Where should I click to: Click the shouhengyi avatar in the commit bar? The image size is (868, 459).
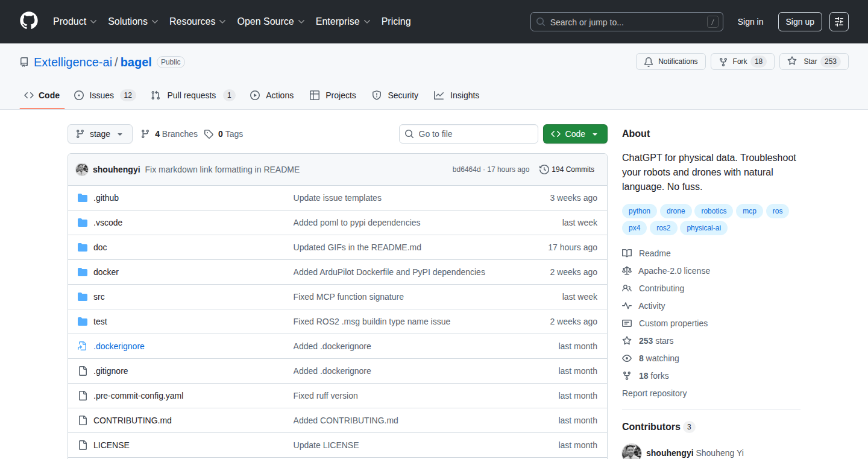(82, 169)
